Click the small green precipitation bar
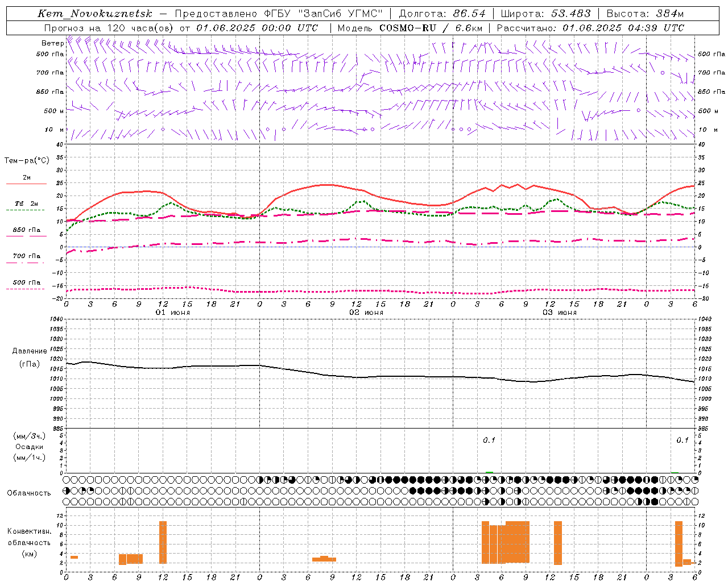Image resolution: width=728 pixels, height=582 pixels. [x=489, y=472]
